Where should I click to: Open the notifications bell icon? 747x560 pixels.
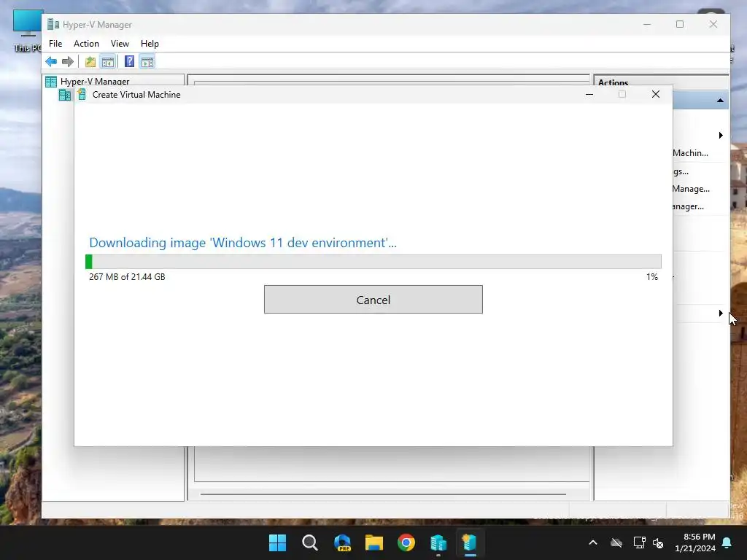pos(727,542)
